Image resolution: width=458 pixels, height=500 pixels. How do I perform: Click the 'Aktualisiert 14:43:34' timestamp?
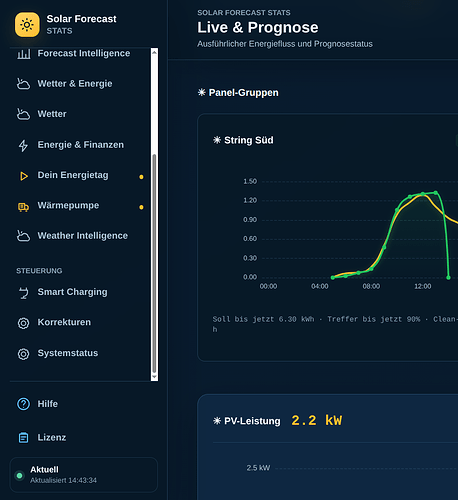pos(63,480)
